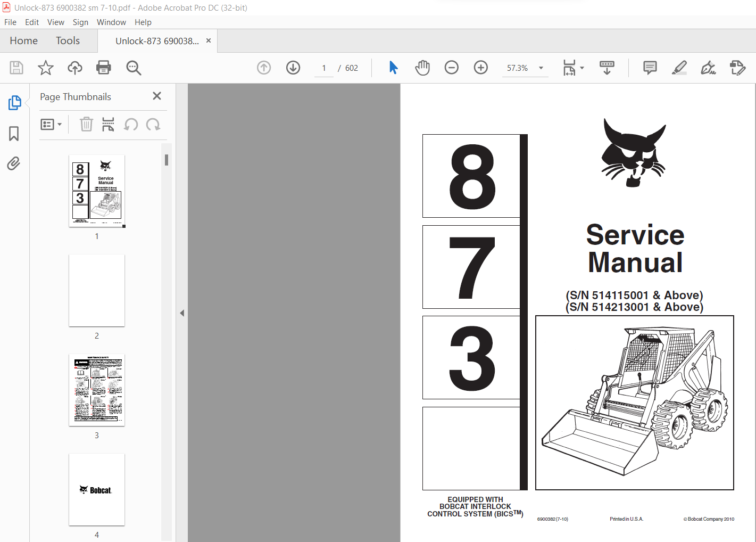Click 'Printed in U.S.A.' footer text

coord(627,519)
